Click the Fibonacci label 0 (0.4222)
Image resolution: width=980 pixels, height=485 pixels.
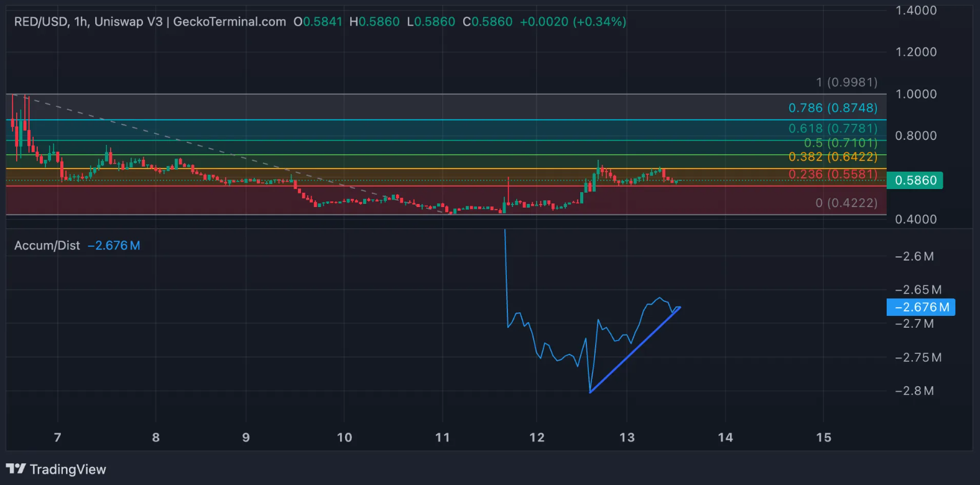click(x=846, y=203)
